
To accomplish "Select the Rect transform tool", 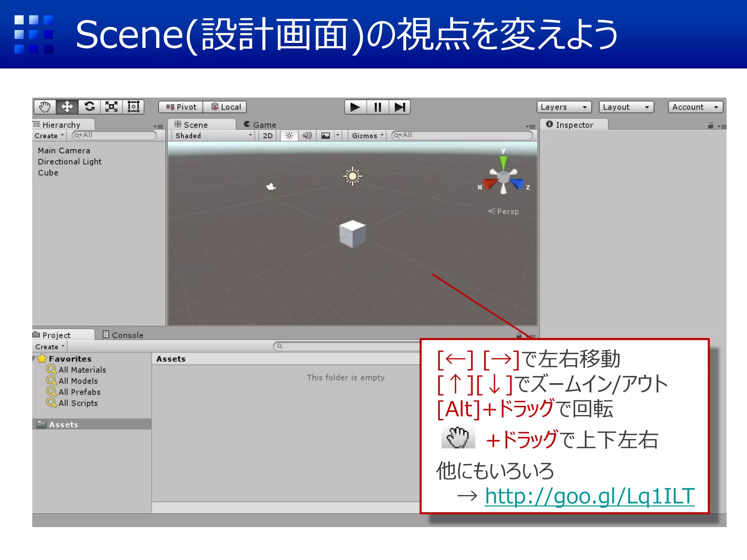I will [133, 107].
